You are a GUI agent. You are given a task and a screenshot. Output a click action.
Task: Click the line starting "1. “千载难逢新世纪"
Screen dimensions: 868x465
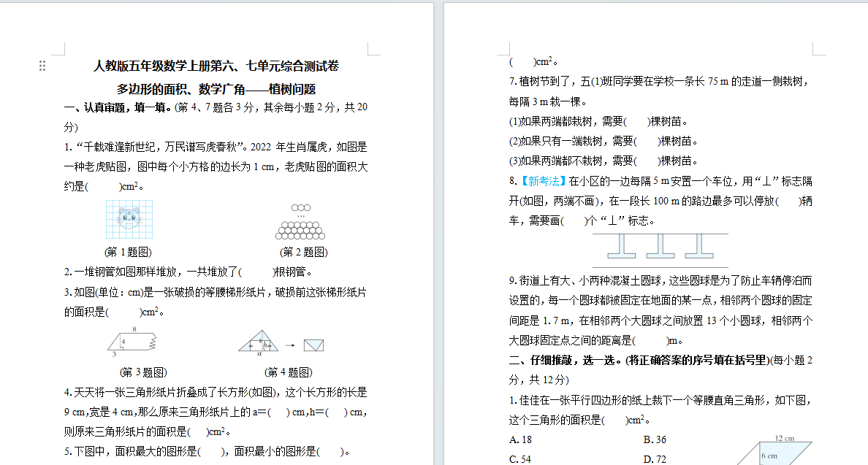click(x=216, y=147)
